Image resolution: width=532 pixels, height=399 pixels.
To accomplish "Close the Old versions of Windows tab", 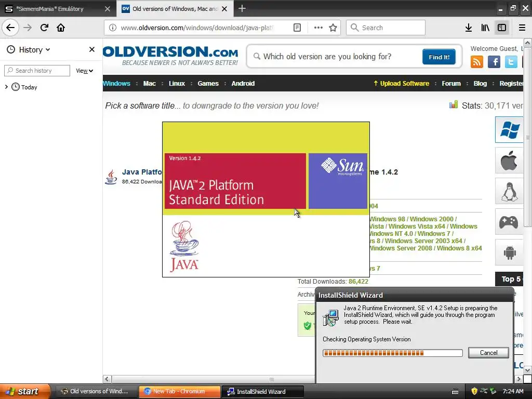I will click(x=224, y=9).
